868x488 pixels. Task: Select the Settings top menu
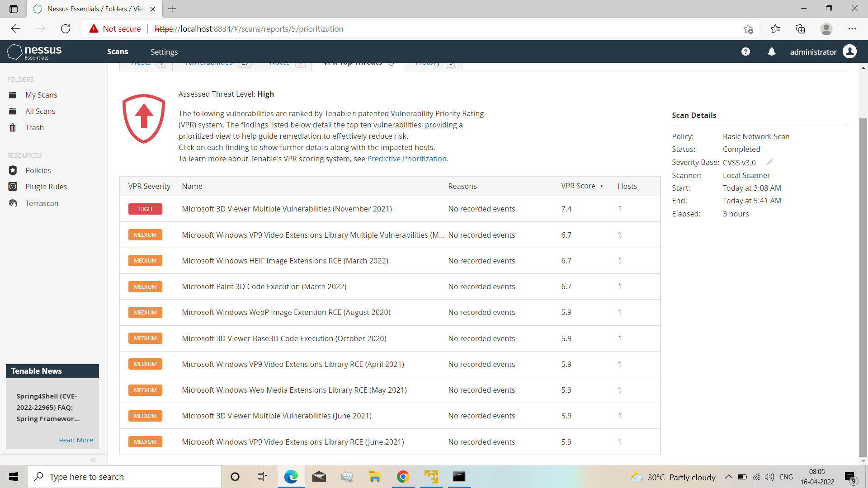(x=164, y=52)
